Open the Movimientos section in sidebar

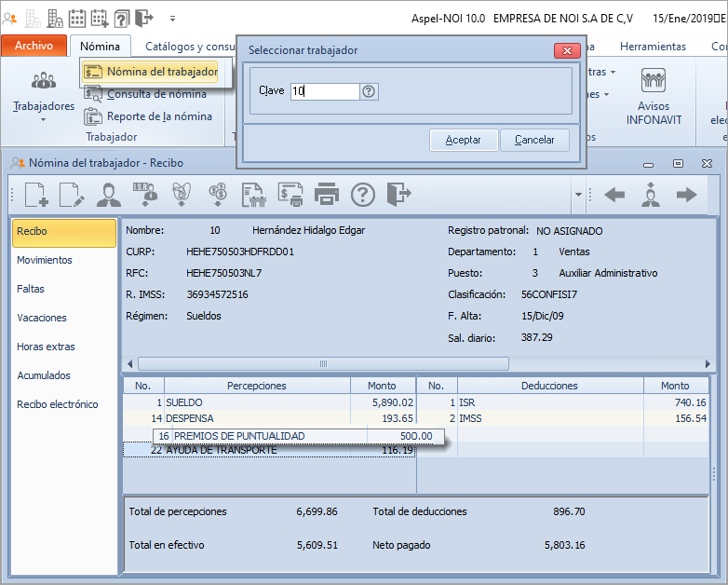point(45,260)
